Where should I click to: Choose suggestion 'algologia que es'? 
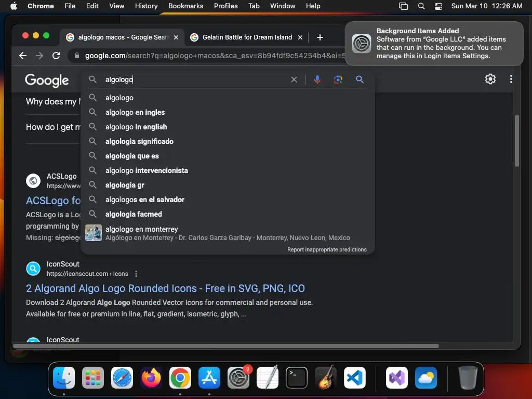pyautogui.click(x=228, y=156)
